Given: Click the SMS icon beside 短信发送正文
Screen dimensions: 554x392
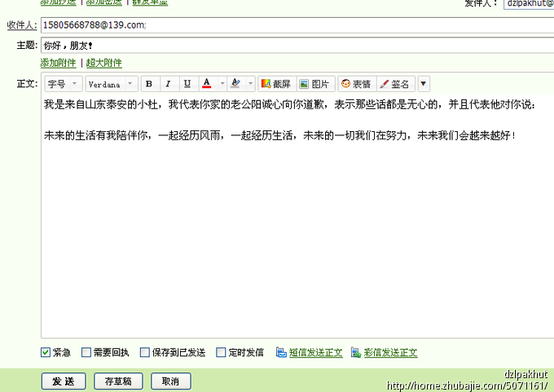Looking at the screenshot, I should tap(281, 352).
